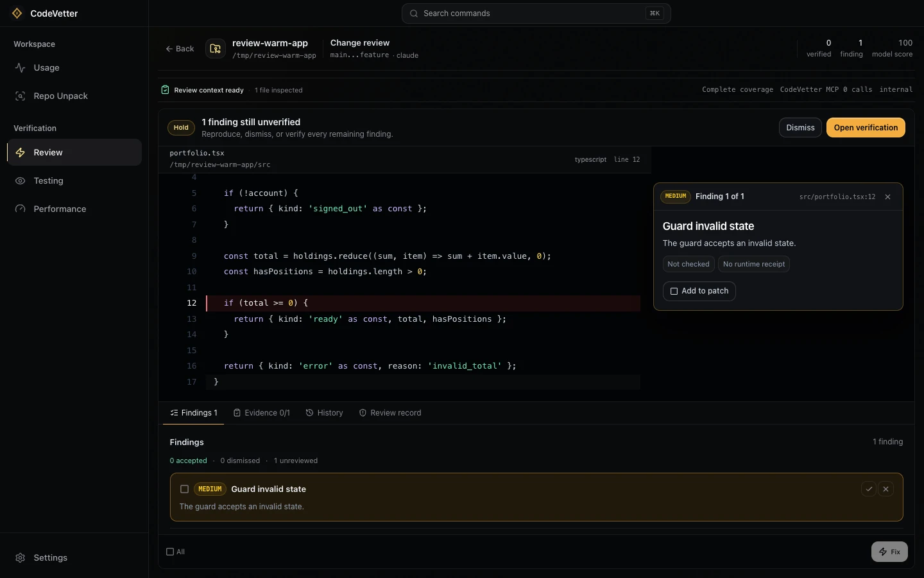This screenshot has width=924, height=578.
Task: Click the Hold status badge
Action: pyautogui.click(x=181, y=128)
